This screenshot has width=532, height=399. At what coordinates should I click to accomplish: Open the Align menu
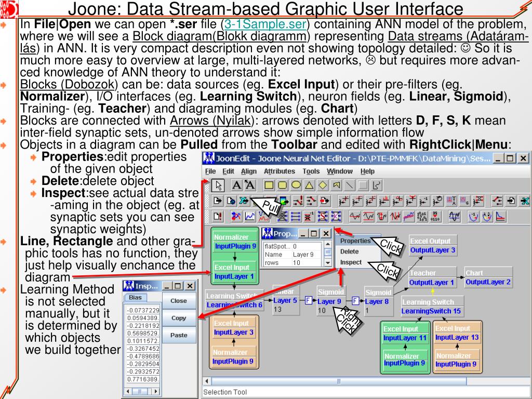tap(249, 171)
